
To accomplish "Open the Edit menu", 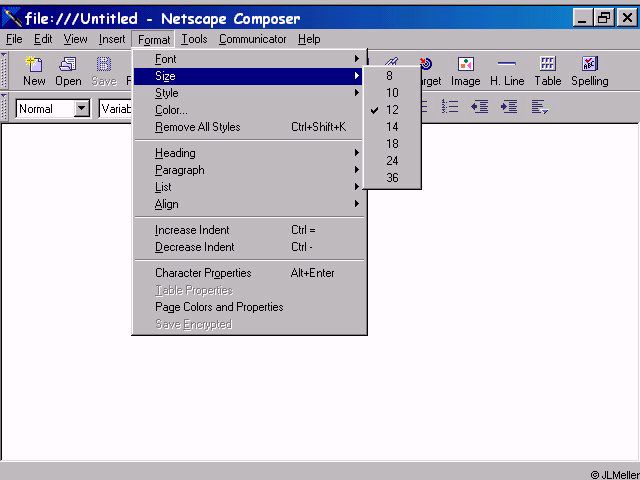I will [x=43, y=39].
